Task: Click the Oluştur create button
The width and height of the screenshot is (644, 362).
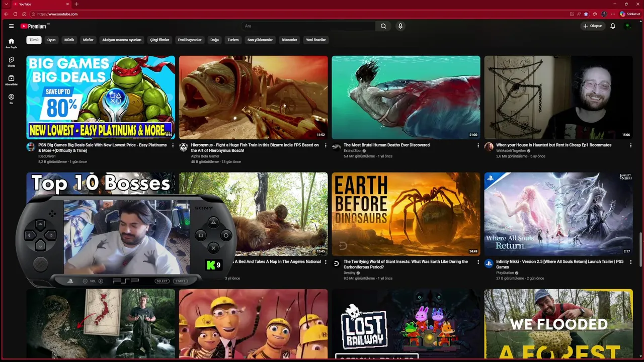Action: [593, 26]
